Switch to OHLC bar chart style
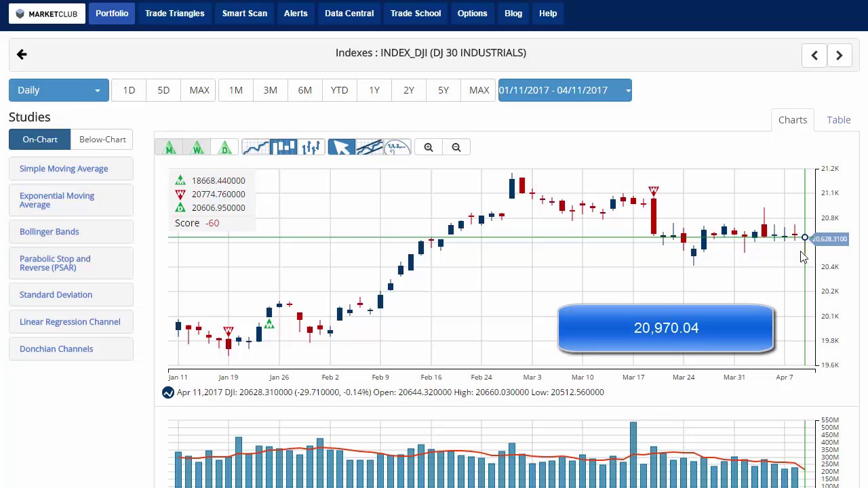Viewport: 868px width, 488px height. (311, 147)
